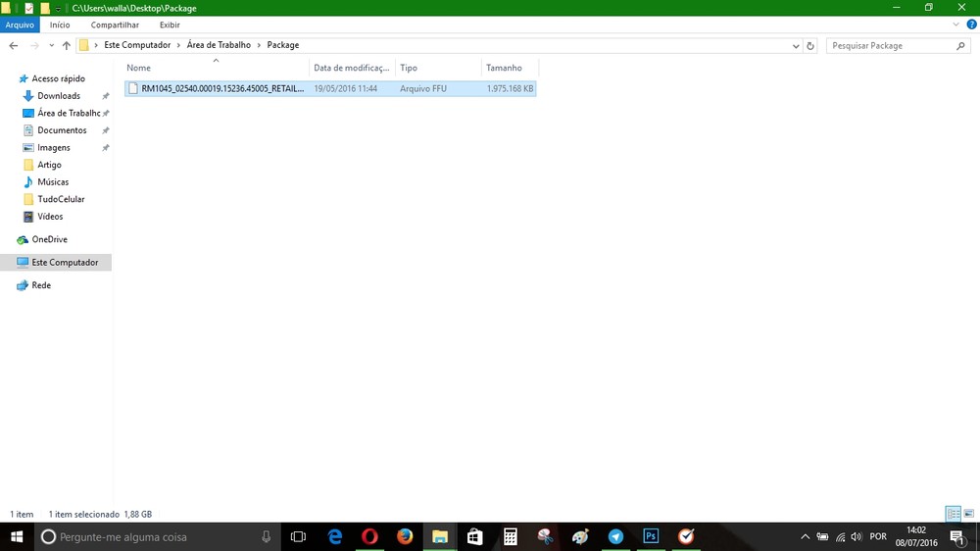The width and height of the screenshot is (980, 551).
Task: Switch to large icons view layout
Action: [969, 514]
